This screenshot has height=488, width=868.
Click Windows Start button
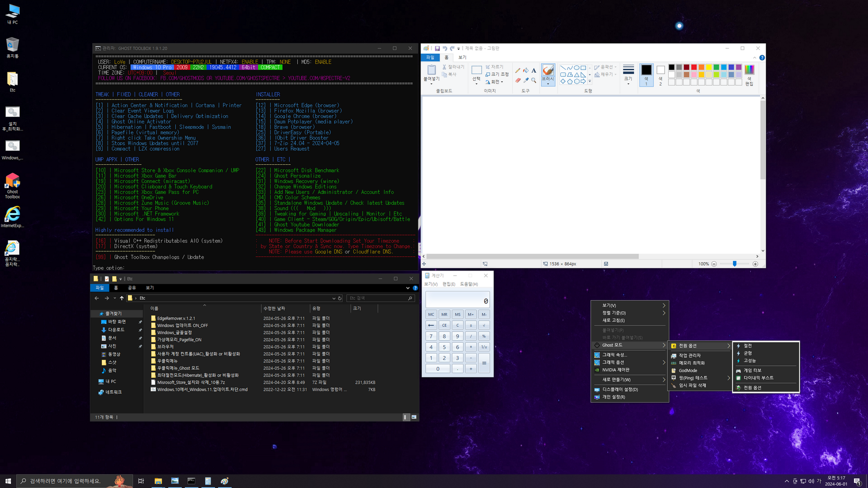tap(8, 481)
